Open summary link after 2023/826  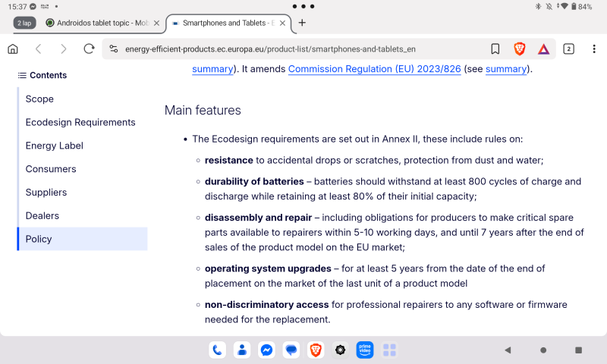tap(506, 69)
